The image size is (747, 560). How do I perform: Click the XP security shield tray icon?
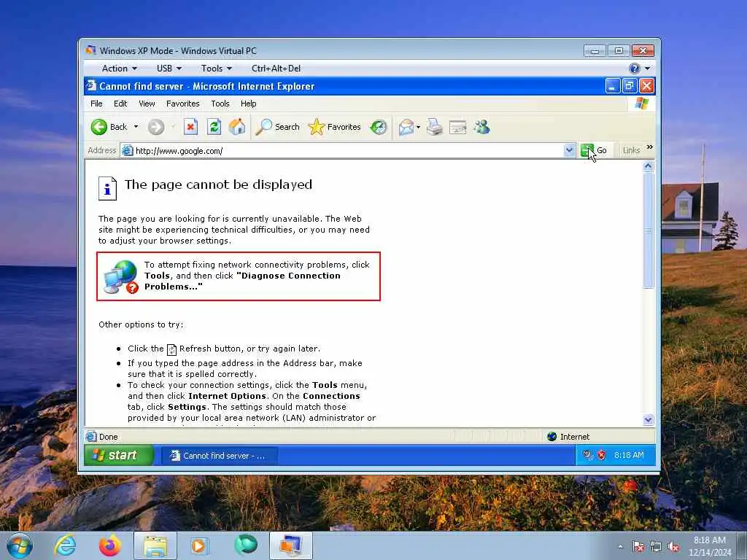tap(602, 455)
